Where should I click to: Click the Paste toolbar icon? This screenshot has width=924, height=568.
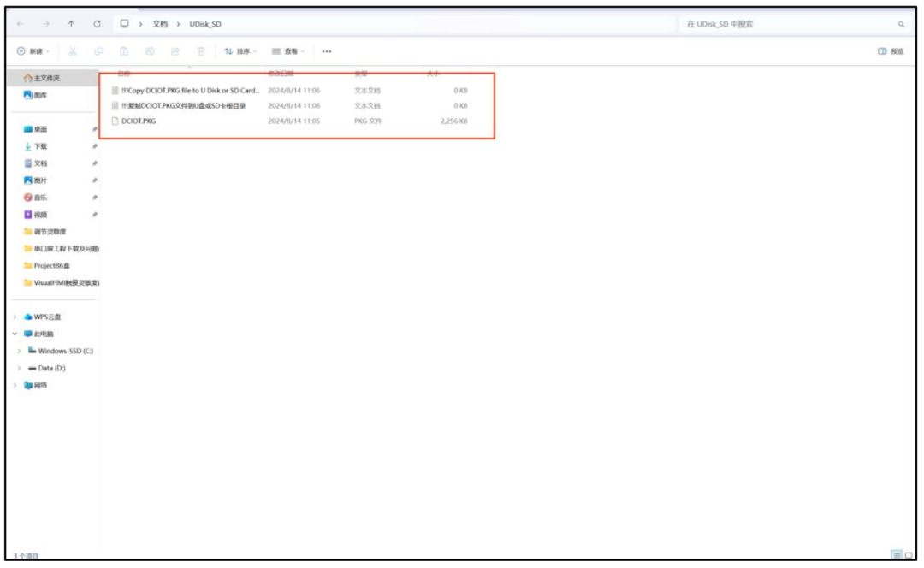pyautogui.click(x=124, y=51)
